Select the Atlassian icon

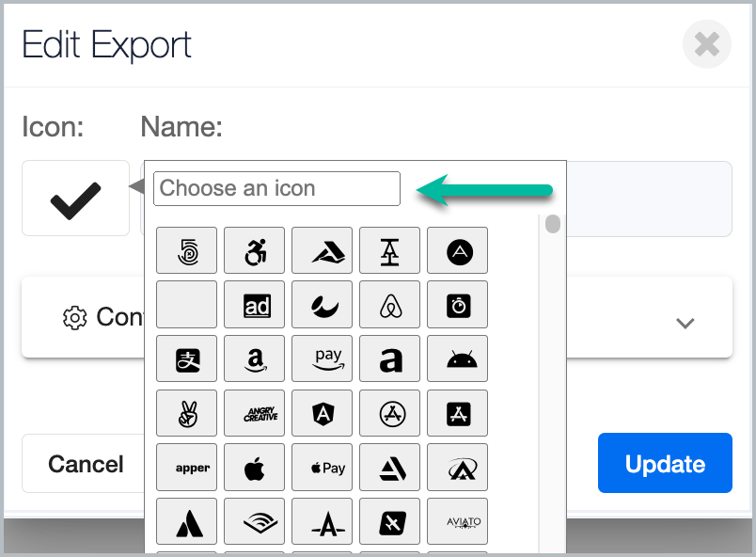(x=186, y=521)
